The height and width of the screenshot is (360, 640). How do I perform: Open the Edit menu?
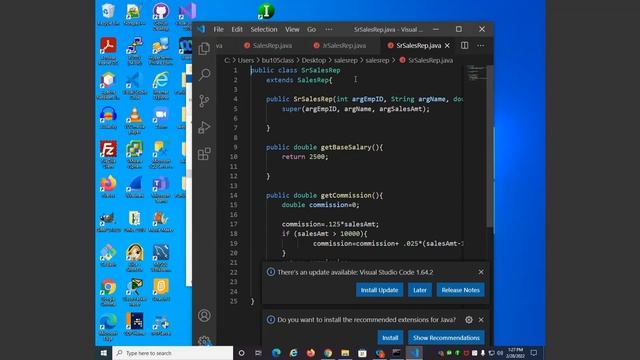pos(237,29)
